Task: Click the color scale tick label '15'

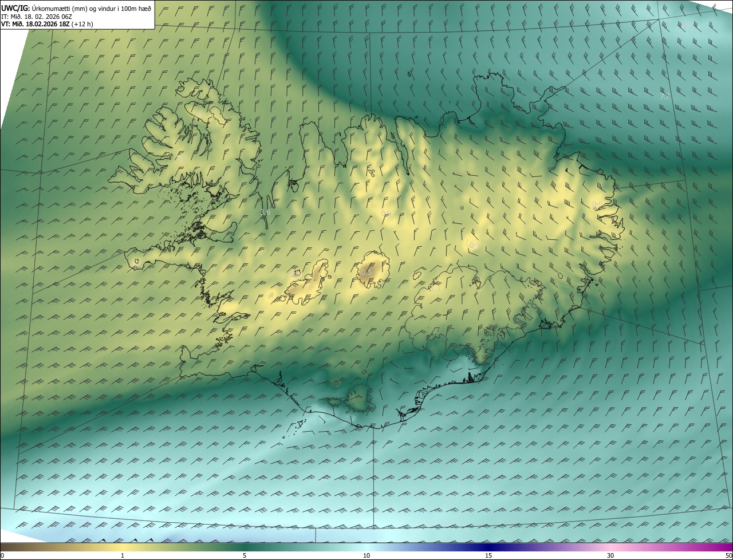Action: pyautogui.click(x=488, y=555)
